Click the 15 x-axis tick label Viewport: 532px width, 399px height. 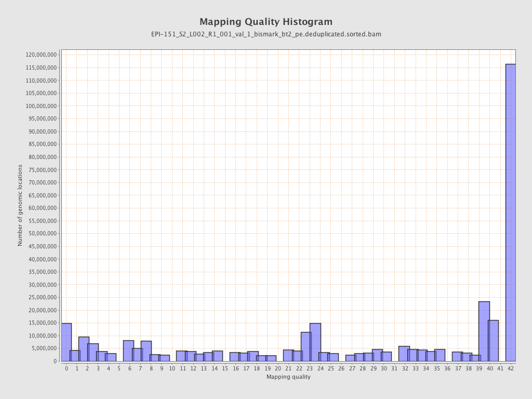click(225, 368)
